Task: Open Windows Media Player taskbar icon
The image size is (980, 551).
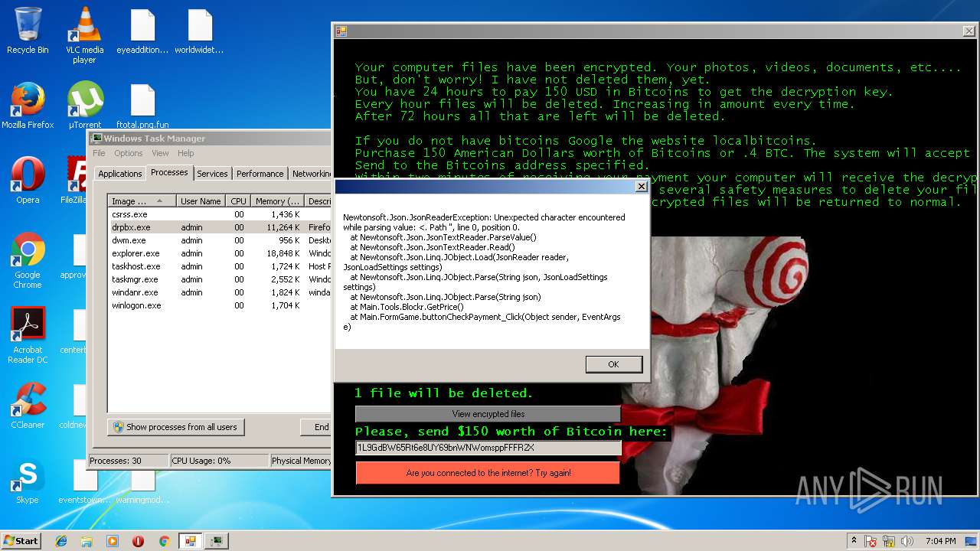Action: click(113, 541)
